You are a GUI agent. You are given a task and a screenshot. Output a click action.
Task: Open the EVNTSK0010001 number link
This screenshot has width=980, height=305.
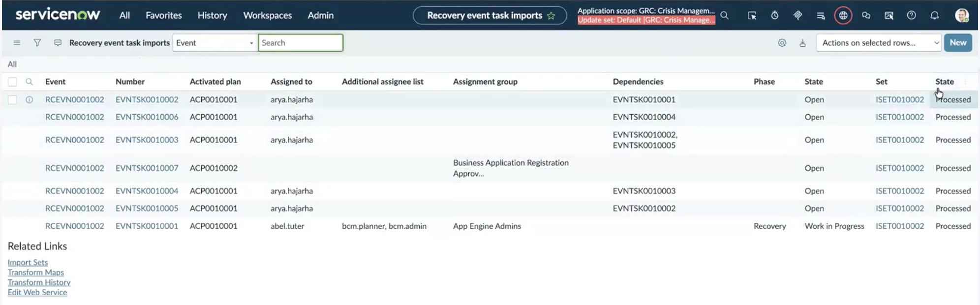point(147,226)
